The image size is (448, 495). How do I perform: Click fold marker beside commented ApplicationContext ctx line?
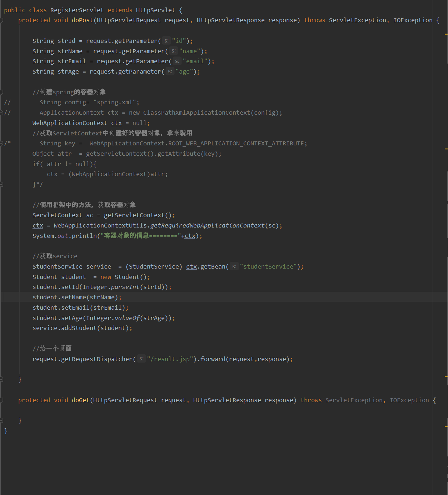click(1, 113)
